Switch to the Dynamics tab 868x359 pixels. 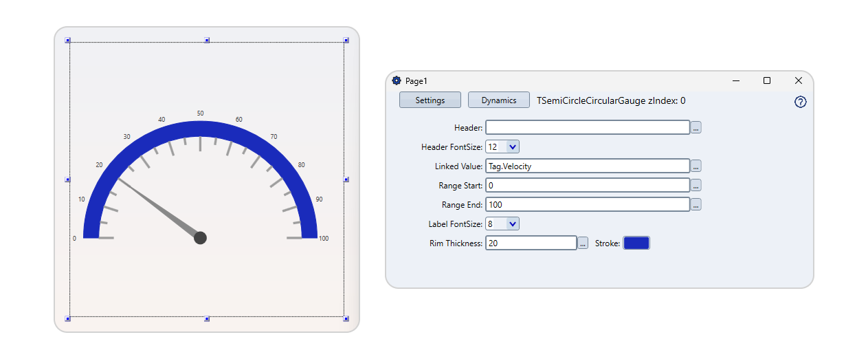(499, 100)
